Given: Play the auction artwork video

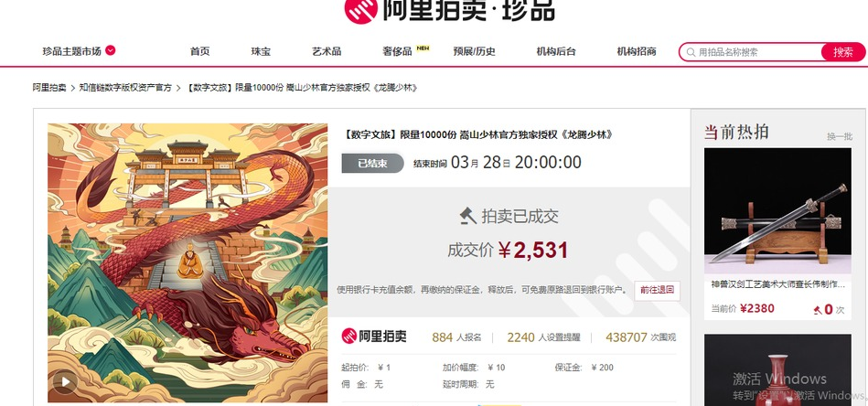Looking at the screenshot, I should [x=65, y=381].
